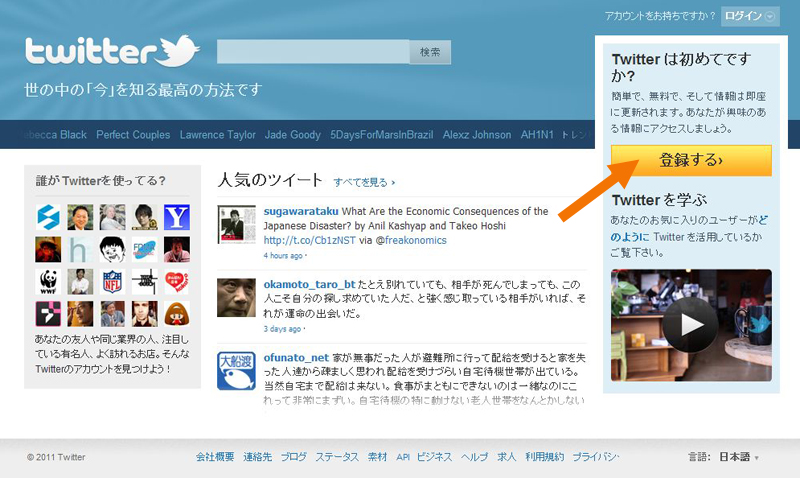Open the WWF panda avatar
The height and width of the screenshot is (478, 800).
click(x=48, y=282)
